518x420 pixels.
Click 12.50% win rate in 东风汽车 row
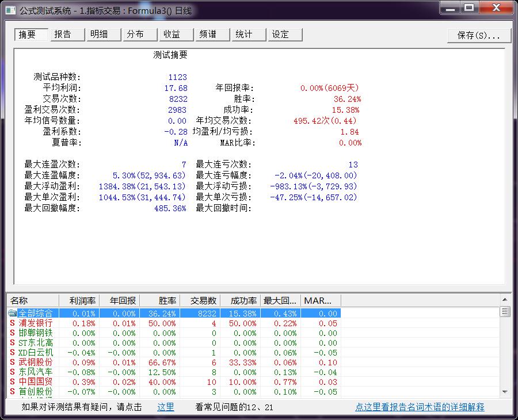pyautogui.click(x=162, y=372)
